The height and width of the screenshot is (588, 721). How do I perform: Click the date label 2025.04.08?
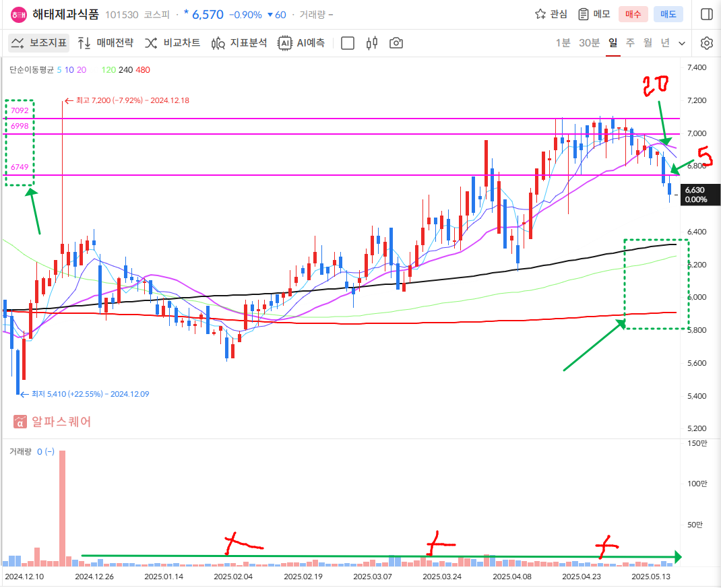pos(512,577)
